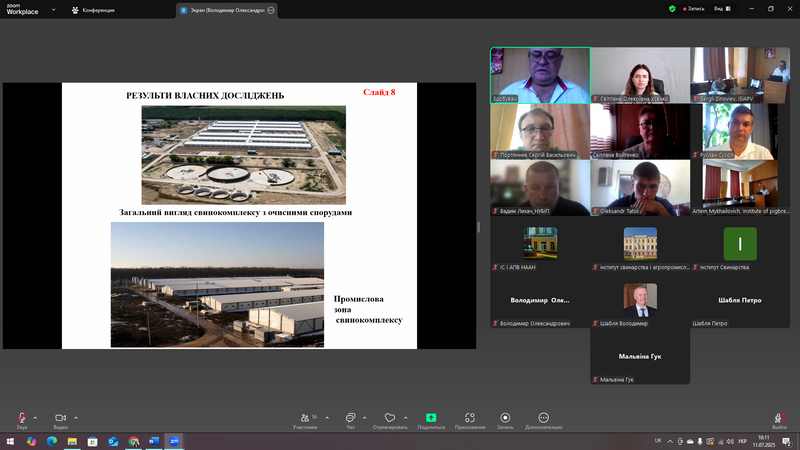The width and height of the screenshot is (800, 450).
Task: Expand participants options arrow
Action: (x=327, y=418)
